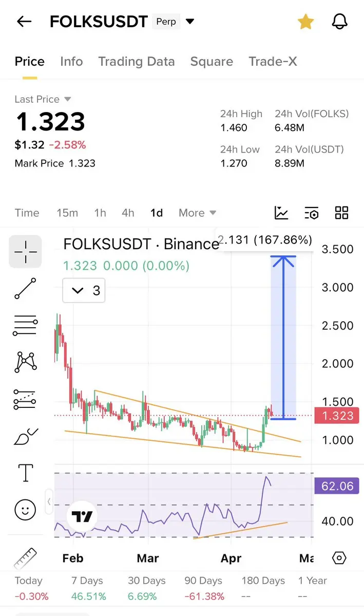
Task: Select the Time chart interval
Action: (x=27, y=213)
